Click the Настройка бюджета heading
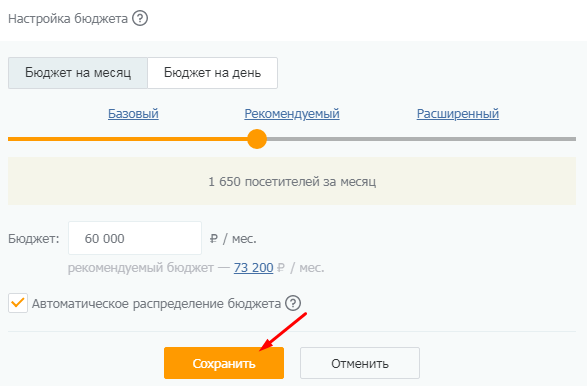The image size is (587, 386). (68, 18)
